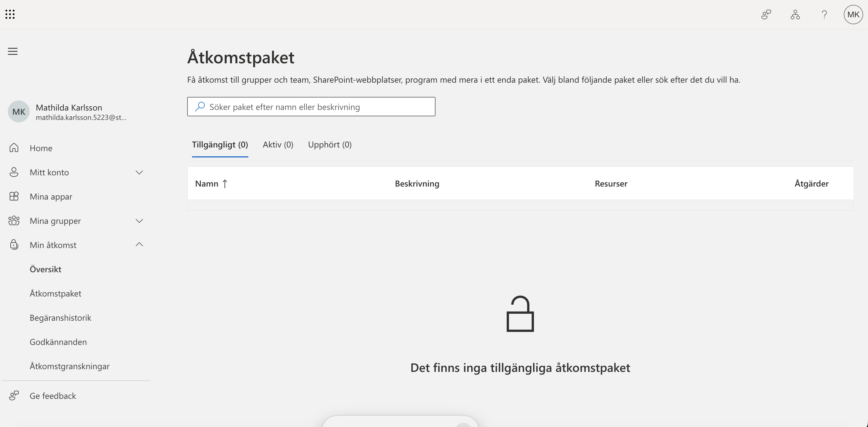Switch to the Aktiv (0) tab
Image resolution: width=868 pixels, height=427 pixels.
pyautogui.click(x=278, y=144)
